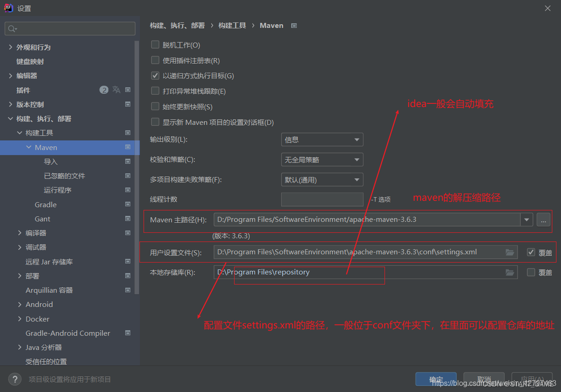
Task: Click the help question mark icon bottom left
Action: (15, 379)
